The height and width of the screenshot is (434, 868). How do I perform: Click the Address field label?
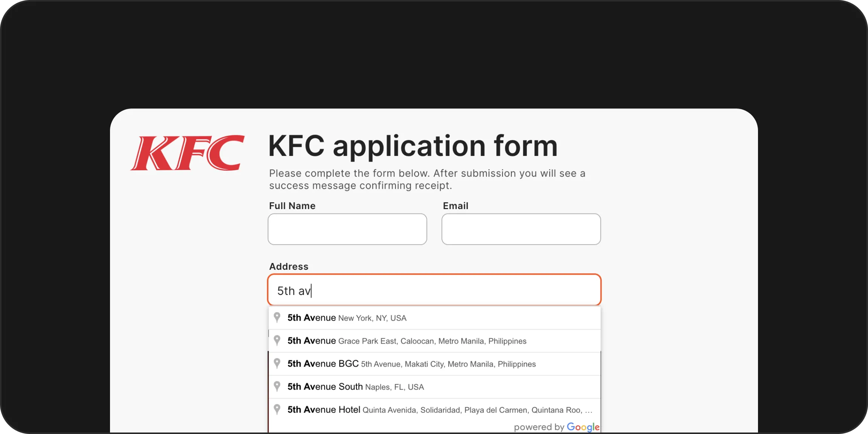click(x=289, y=266)
